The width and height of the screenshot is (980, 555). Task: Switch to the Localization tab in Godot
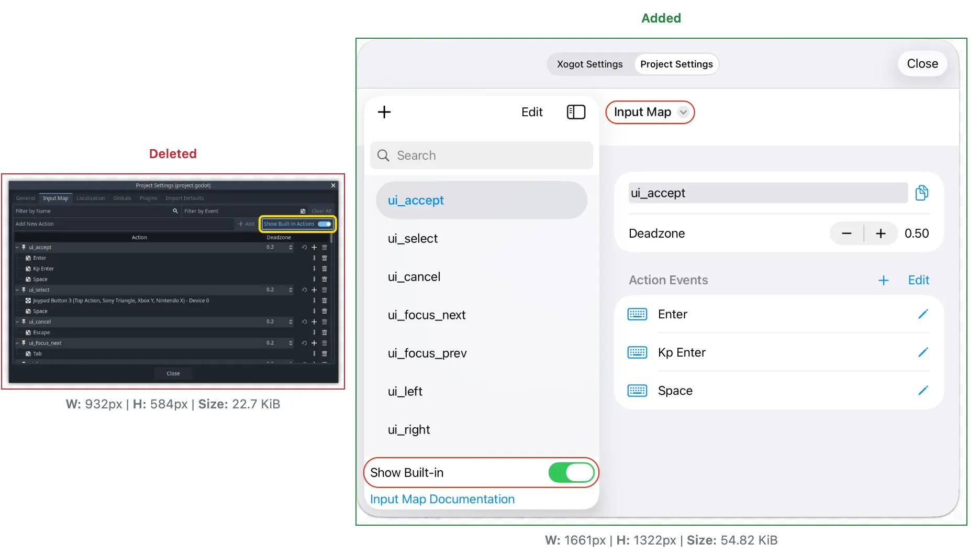pos(90,198)
